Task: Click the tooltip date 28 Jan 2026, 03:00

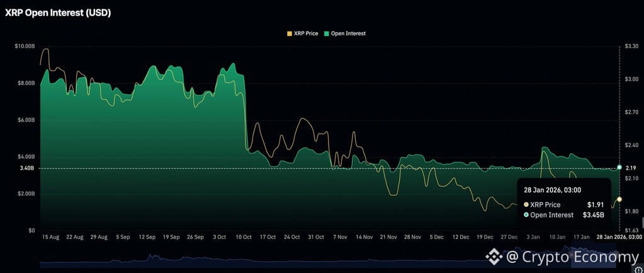Action: 552,190
